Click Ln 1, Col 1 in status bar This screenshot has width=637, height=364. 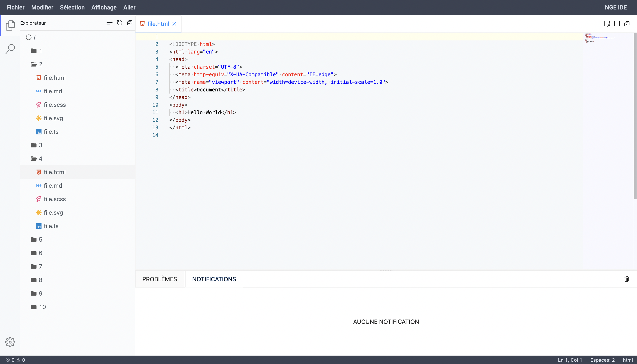pos(570,360)
